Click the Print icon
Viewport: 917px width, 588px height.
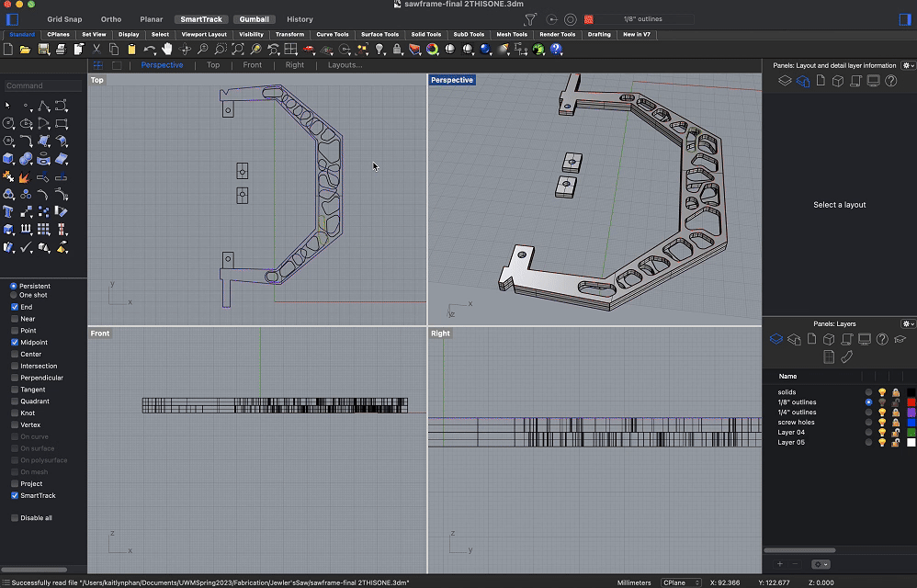61,50
